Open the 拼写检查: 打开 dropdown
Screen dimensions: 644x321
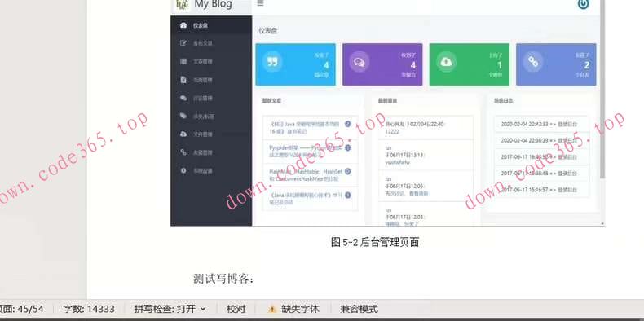click(x=170, y=309)
